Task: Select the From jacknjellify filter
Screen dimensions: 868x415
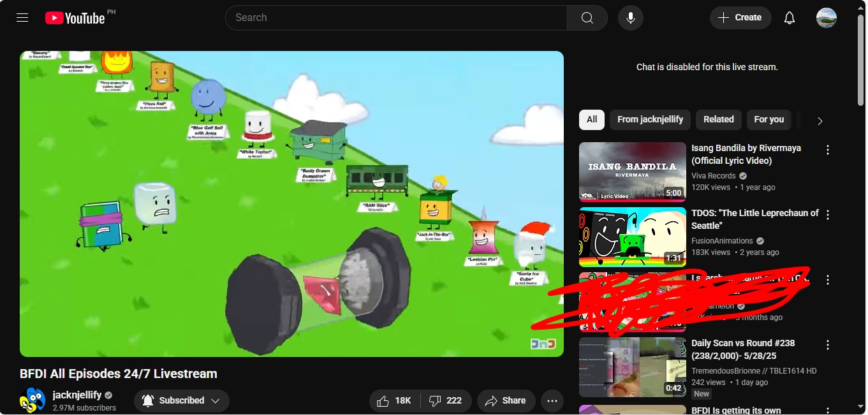Action: 650,119
